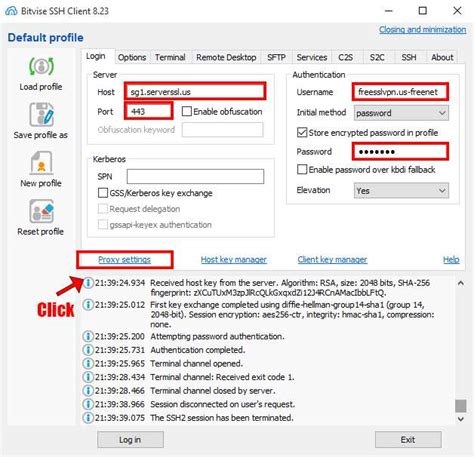Open Host key manager link

point(234,260)
